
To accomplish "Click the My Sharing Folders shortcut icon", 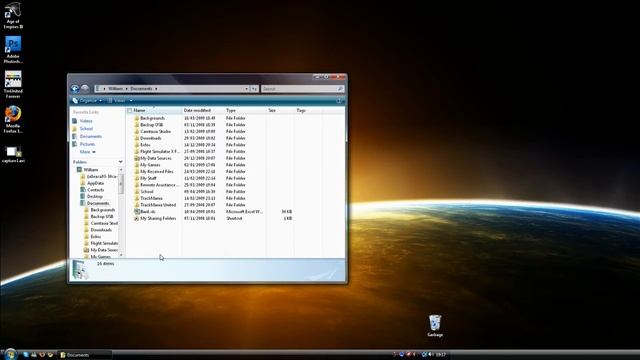I will tap(137, 218).
